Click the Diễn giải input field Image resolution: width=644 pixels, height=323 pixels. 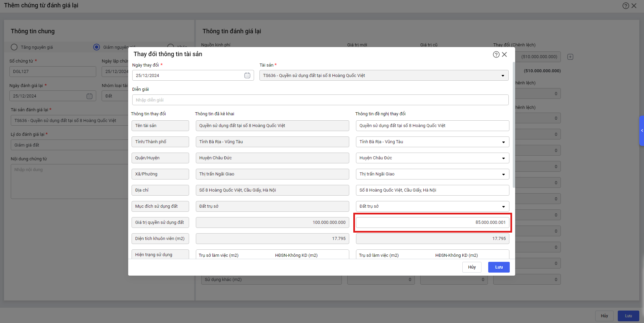coord(320,100)
